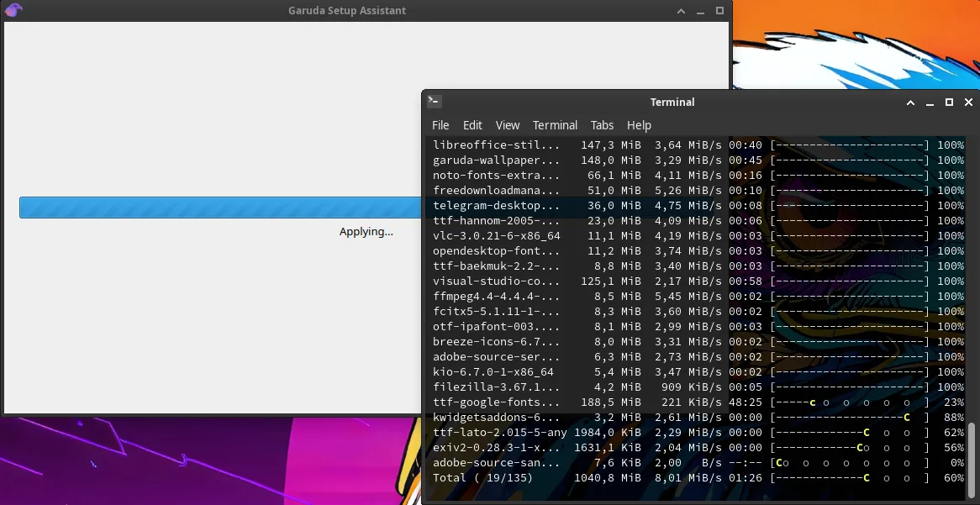Image resolution: width=980 pixels, height=505 pixels.
Task: Maximize the Terminal window
Action: tap(950, 102)
